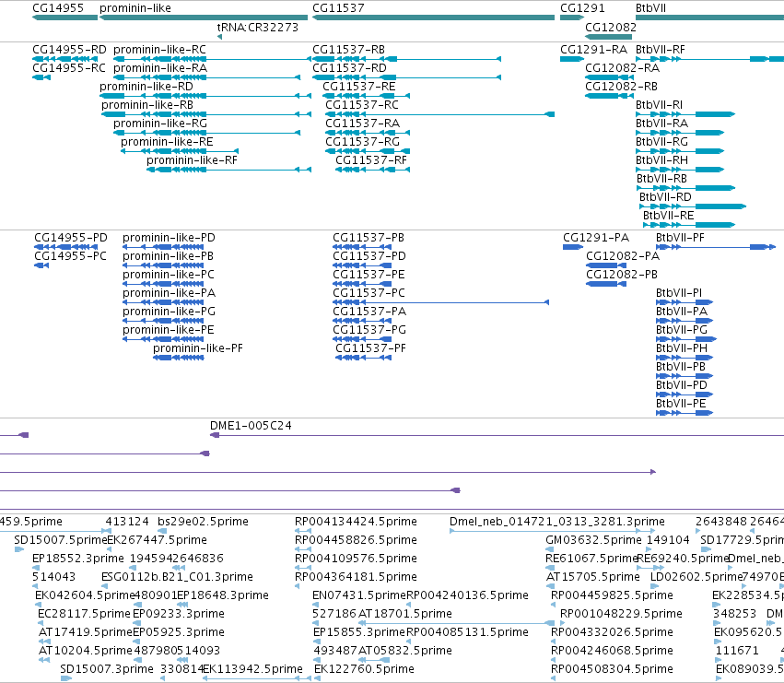Select transcript BtbVII-RE
The height and width of the screenshot is (683, 784).
(669, 216)
